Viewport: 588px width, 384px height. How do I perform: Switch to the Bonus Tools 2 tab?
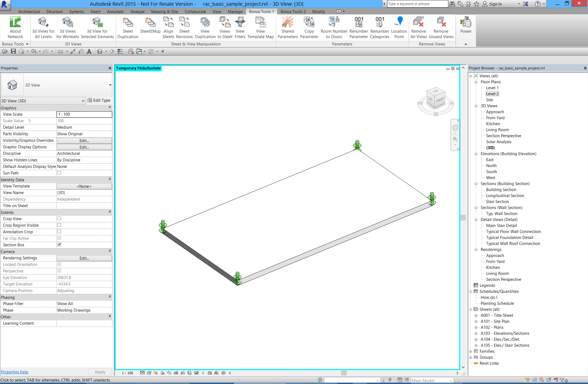point(293,11)
